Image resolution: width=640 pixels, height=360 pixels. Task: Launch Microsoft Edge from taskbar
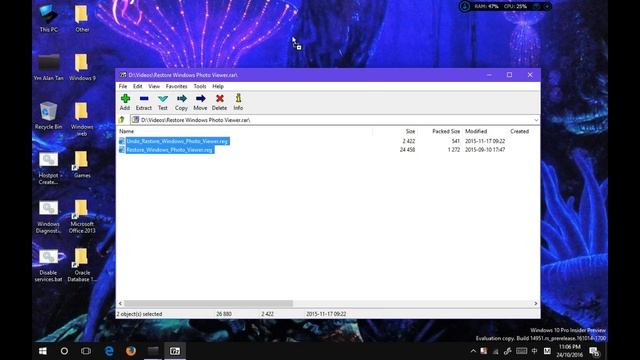tap(109, 351)
